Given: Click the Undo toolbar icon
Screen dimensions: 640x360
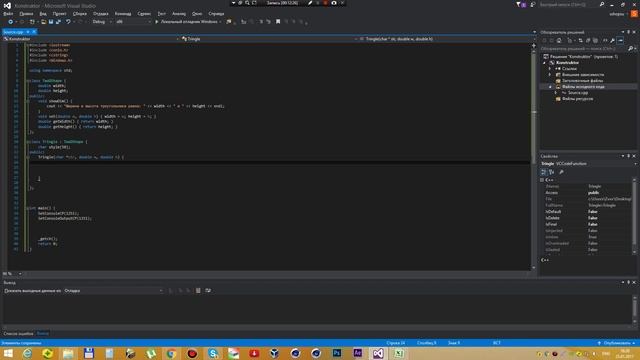Looking at the screenshot, I should coord(68,22).
